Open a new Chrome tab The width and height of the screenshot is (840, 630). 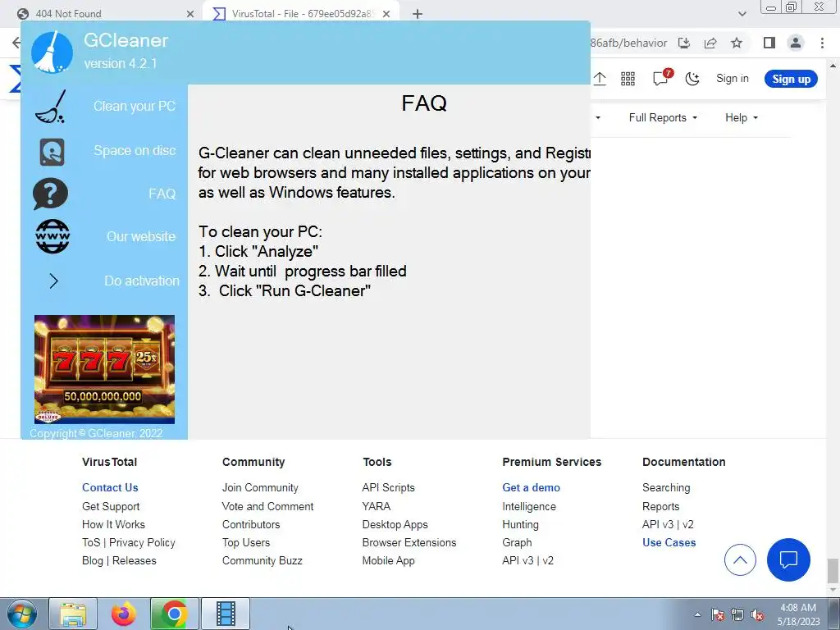[x=418, y=14]
